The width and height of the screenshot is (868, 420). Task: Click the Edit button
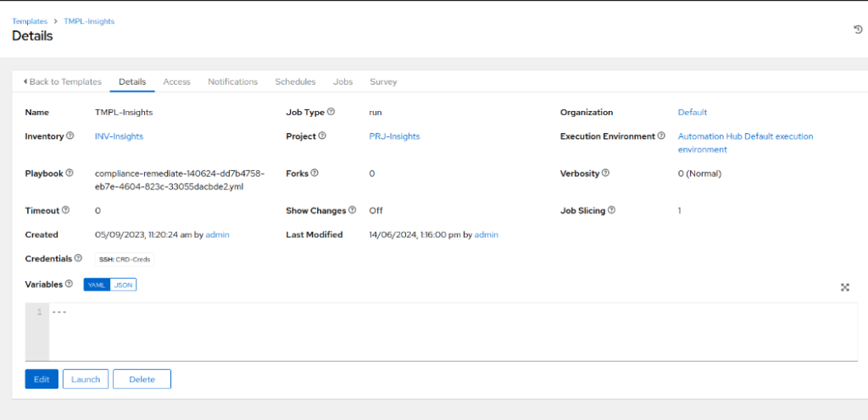(42, 379)
